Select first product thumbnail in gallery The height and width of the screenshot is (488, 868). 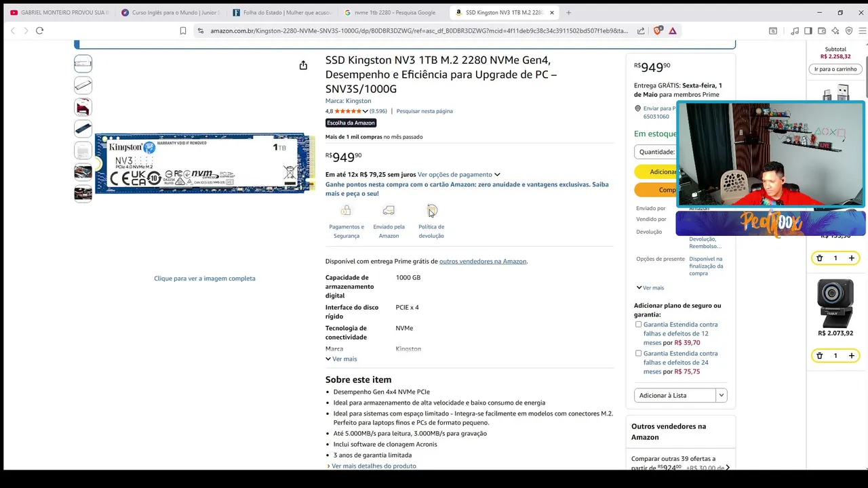coord(83,64)
